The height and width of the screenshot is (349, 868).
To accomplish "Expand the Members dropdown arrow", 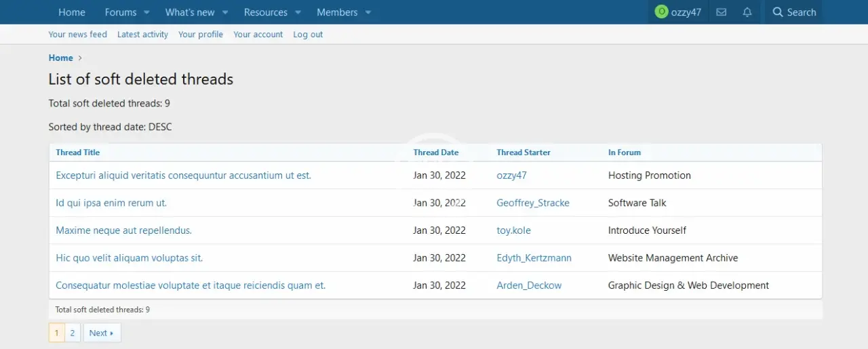I will [368, 12].
